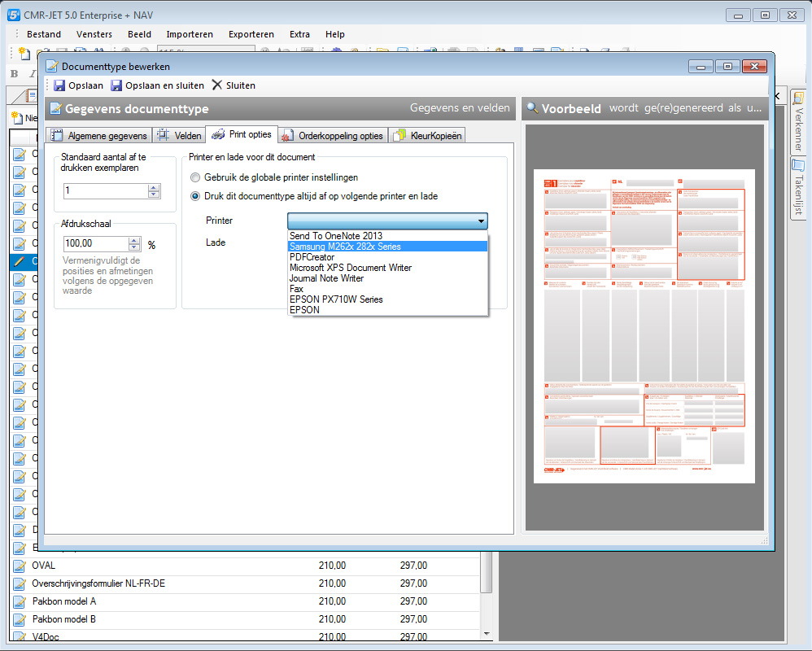Click the Opslaan save icon
This screenshot has height=651, width=812.
coord(59,85)
